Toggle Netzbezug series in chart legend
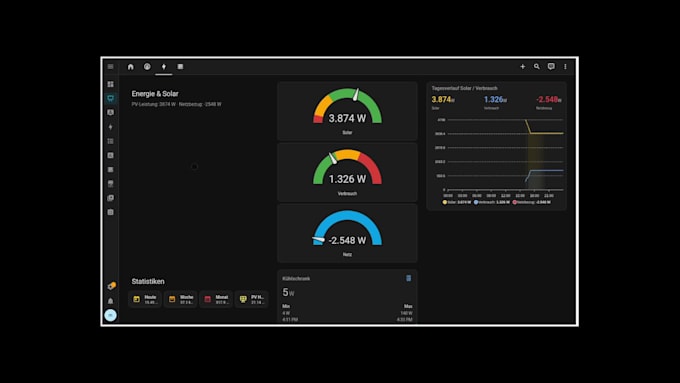The height and width of the screenshot is (383, 680). pos(532,202)
